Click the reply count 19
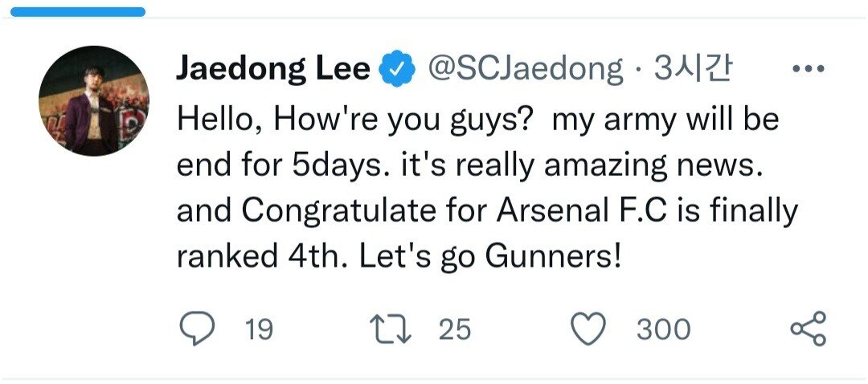The image size is (868, 384). (x=258, y=329)
